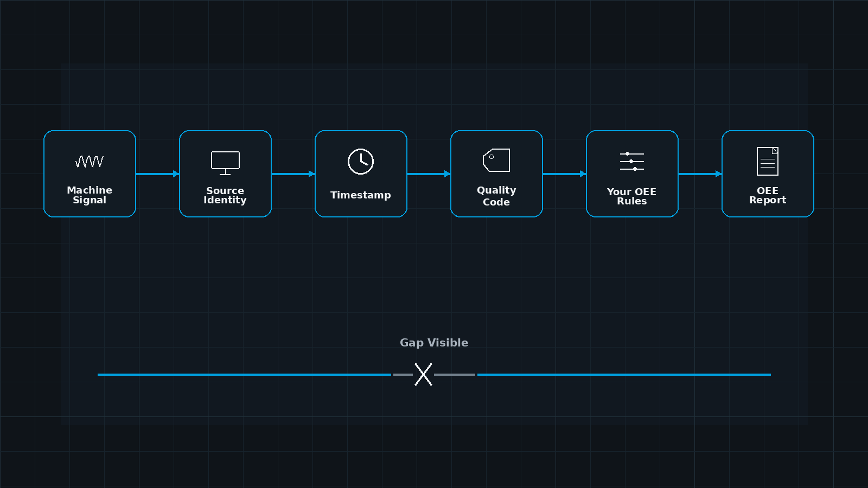Select the 'Your OEE Rules' label
This screenshot has height=488, width=868.
(632, 196)
